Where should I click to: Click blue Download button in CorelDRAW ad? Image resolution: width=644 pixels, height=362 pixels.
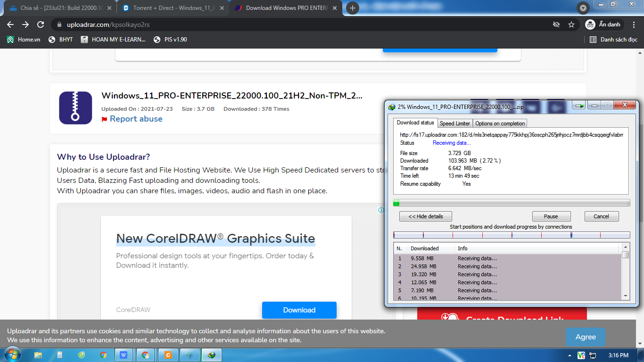(x=299, y=310)
